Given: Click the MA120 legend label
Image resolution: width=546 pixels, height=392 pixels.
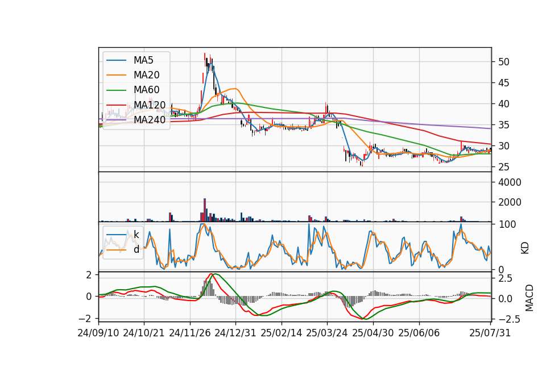Looking at the screenshot, I should (x=150, y=105).
